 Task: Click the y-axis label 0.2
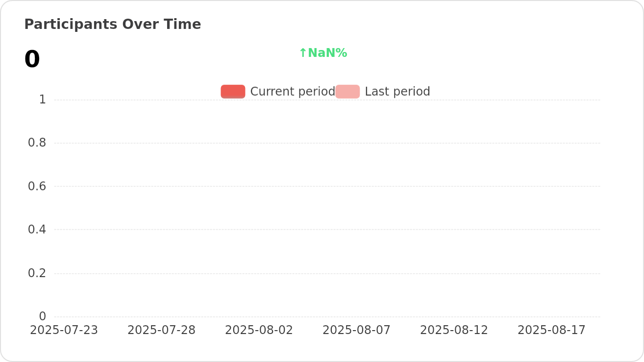point(37,273)
